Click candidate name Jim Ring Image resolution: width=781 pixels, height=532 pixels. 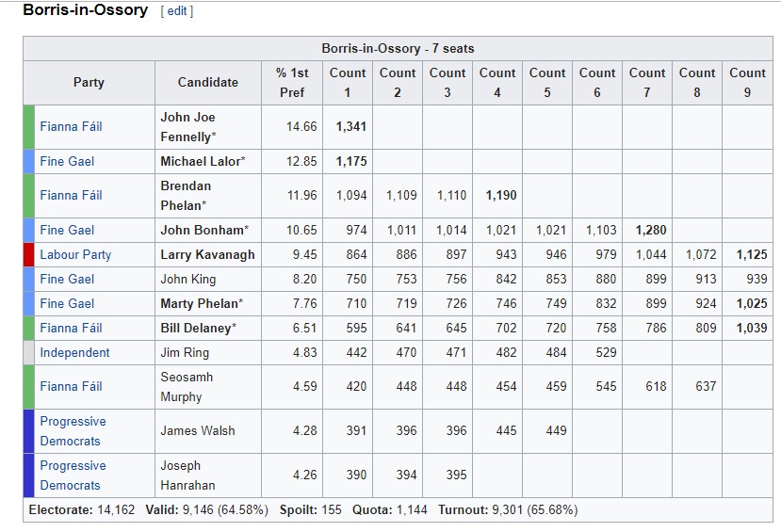coord(185,353)
